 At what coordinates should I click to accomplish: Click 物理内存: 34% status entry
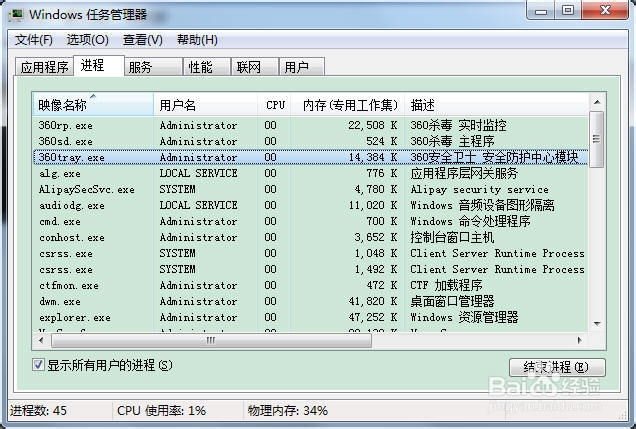pos(288,410)
